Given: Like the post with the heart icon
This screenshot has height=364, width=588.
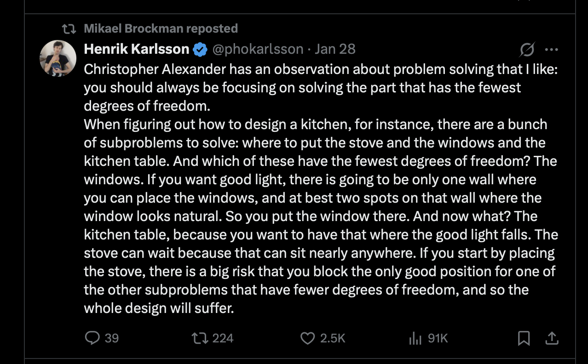Looking at the screenshot, I should tap(307, 338).
